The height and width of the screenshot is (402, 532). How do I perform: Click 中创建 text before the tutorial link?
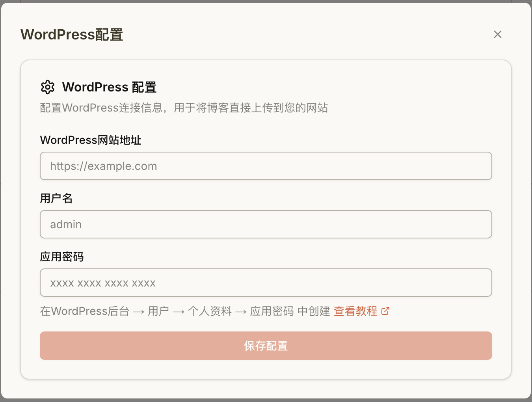click(x=314, y=311)
